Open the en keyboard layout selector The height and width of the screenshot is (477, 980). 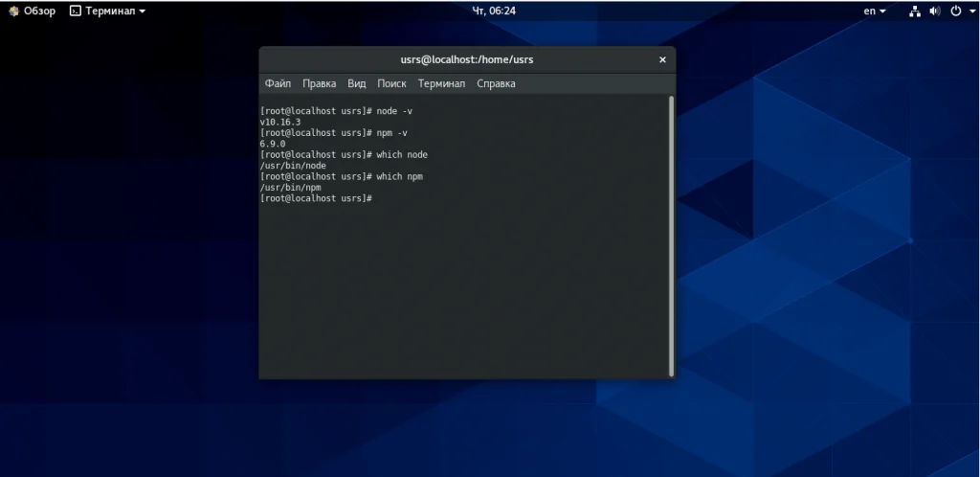(875, 11)
